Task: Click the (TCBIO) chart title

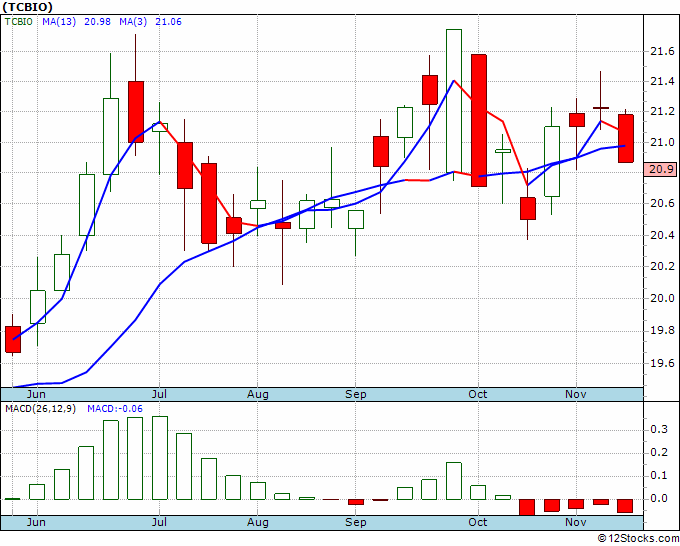Action: pyautogui.click(x=27, y=7)
